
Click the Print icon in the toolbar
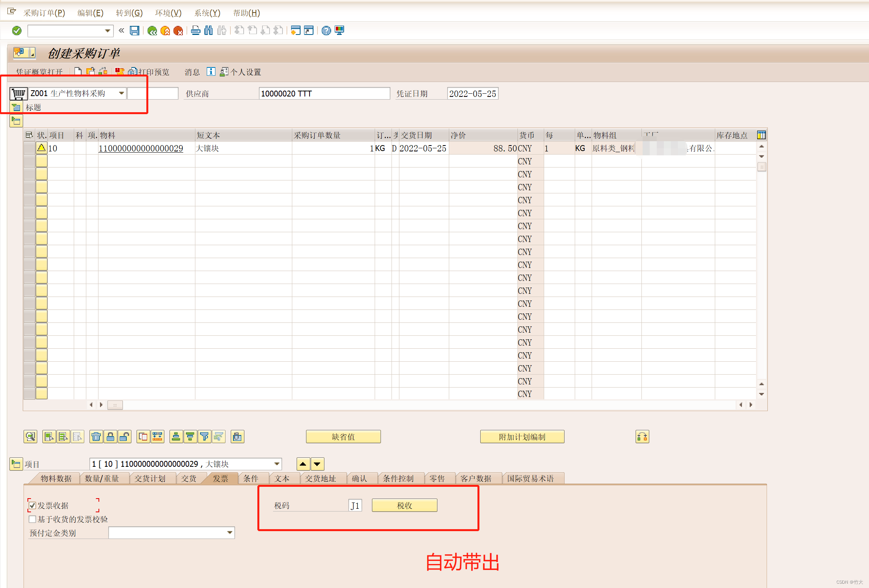[196, 30]
